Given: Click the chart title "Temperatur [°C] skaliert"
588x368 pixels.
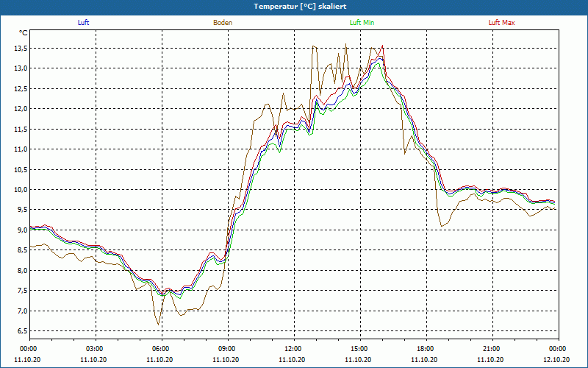Looking at the screenshot, I should pos(294,6).
